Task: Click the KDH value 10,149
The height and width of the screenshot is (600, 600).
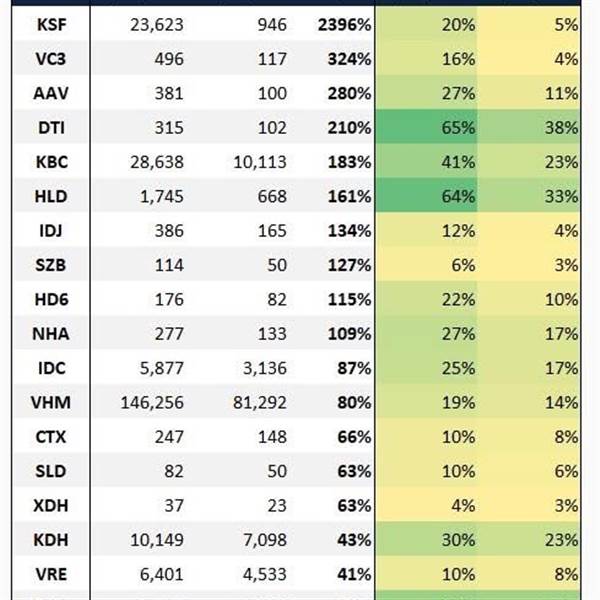Action: point(157,540)
